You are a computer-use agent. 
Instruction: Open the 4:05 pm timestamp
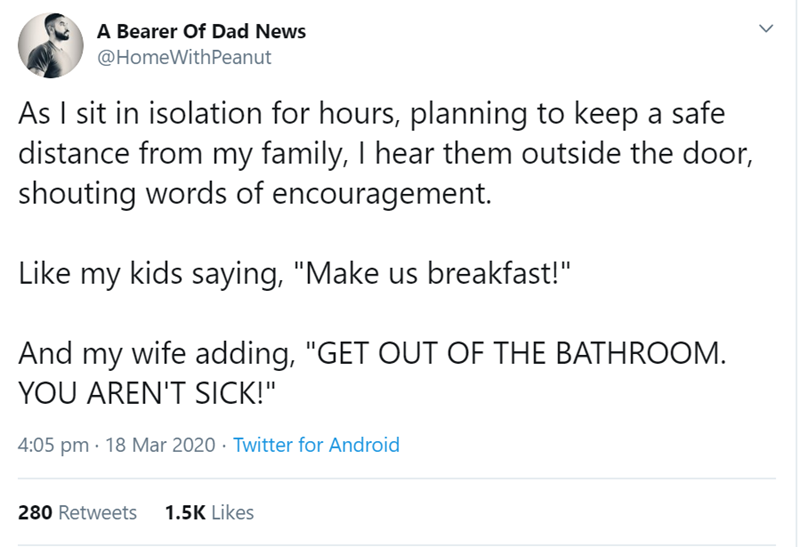point(55,445)
